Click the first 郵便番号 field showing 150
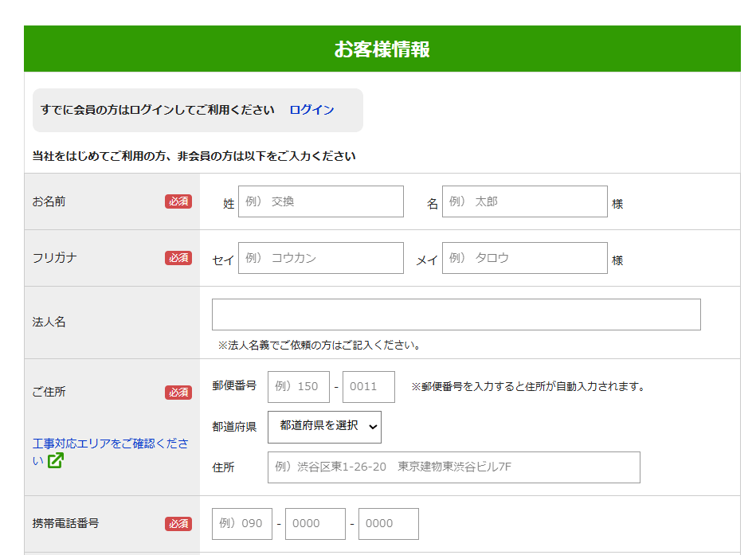The width and height of the screenshot is (756, 555). click(298, 387)
